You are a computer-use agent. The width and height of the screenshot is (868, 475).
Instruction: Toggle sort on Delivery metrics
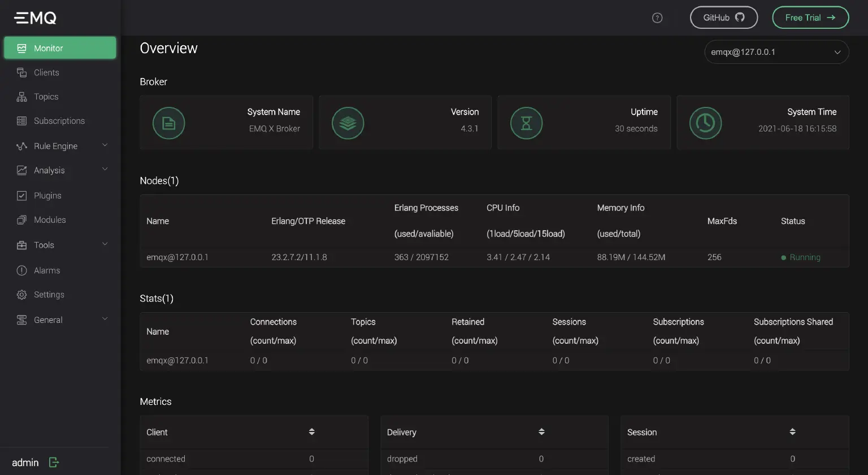coord(541,432)
